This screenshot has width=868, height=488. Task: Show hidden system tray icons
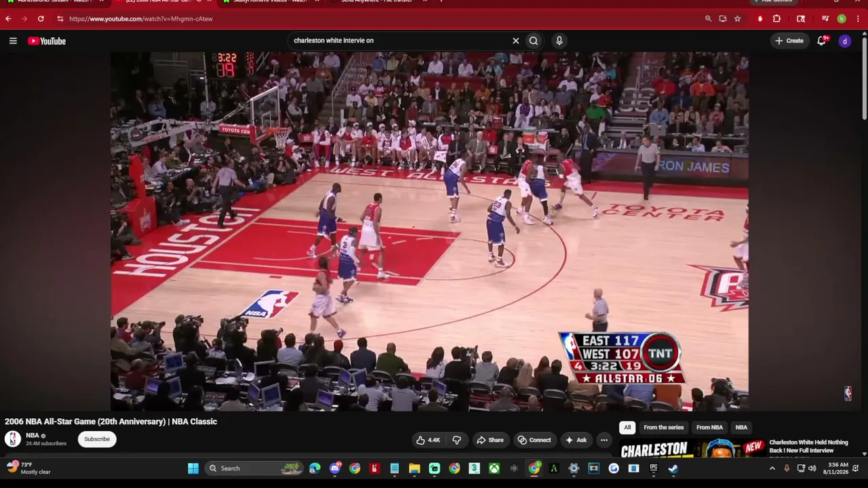pyautogui.click(x=772, y=468)
